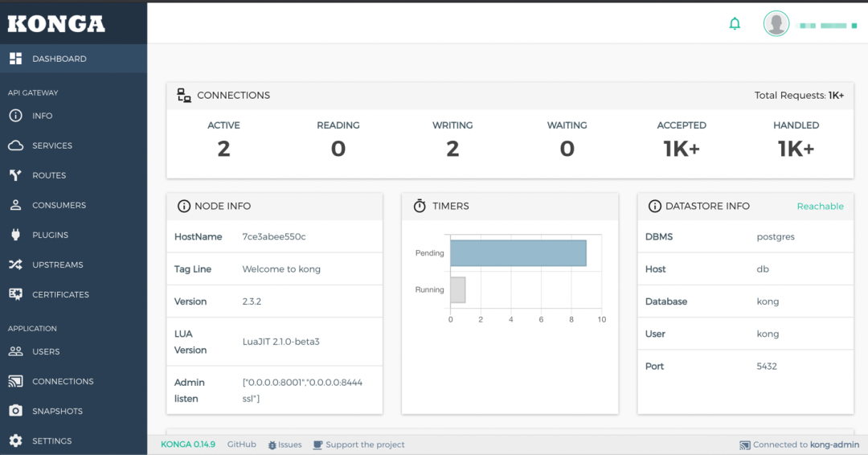Viewport: 868px width, 455px height.
Task: Open the Info circle icon in sidebar
Action: (x=15, y=116)
